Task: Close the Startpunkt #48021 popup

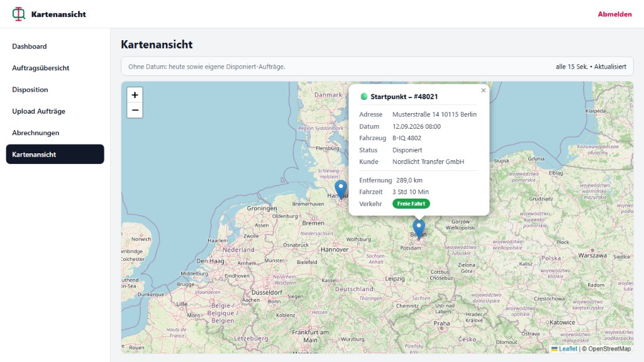Action: click(x=484, y=90)
